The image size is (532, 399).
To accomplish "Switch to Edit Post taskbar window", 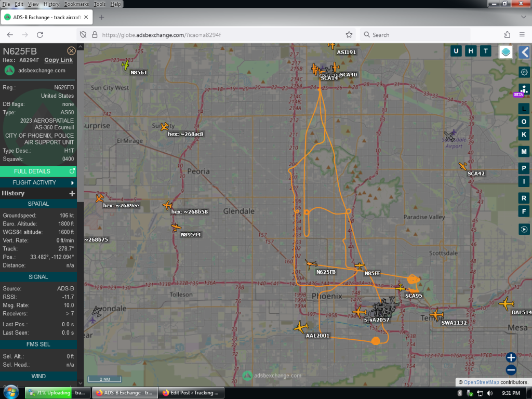I will point(191,393).
